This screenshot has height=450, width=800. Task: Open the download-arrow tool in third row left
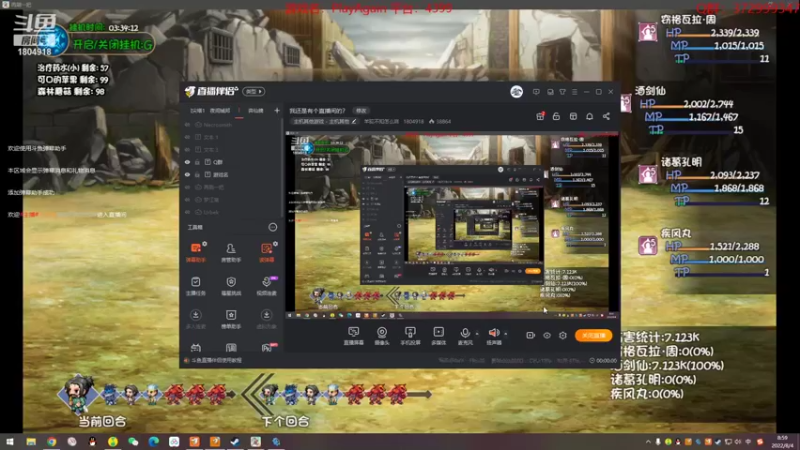tap(196, 319)
